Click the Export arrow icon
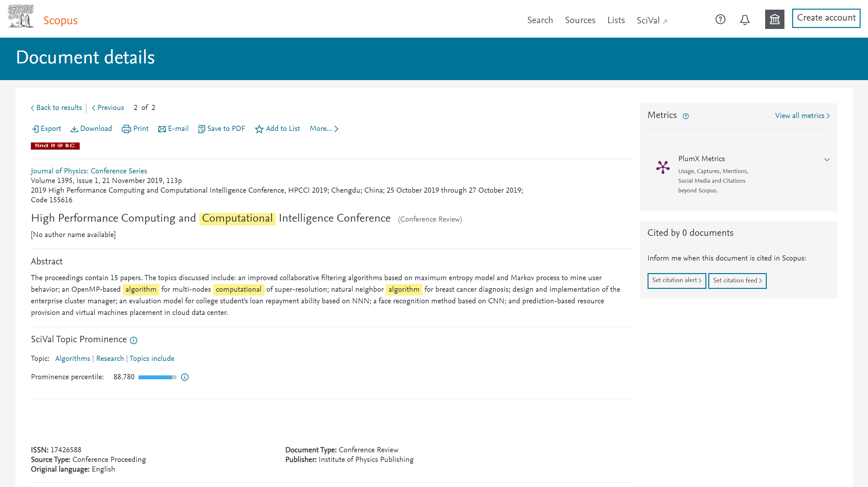 [x=35, y=129]
